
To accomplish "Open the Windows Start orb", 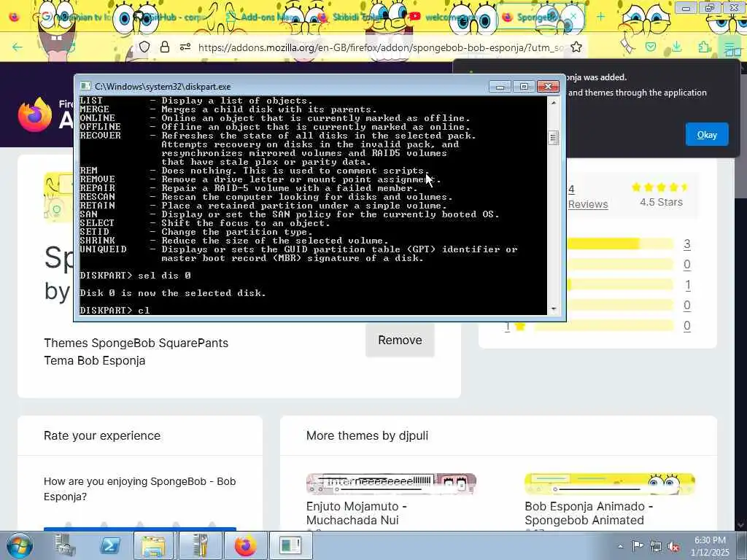I will pyautogui.click(x=20, y=545).
